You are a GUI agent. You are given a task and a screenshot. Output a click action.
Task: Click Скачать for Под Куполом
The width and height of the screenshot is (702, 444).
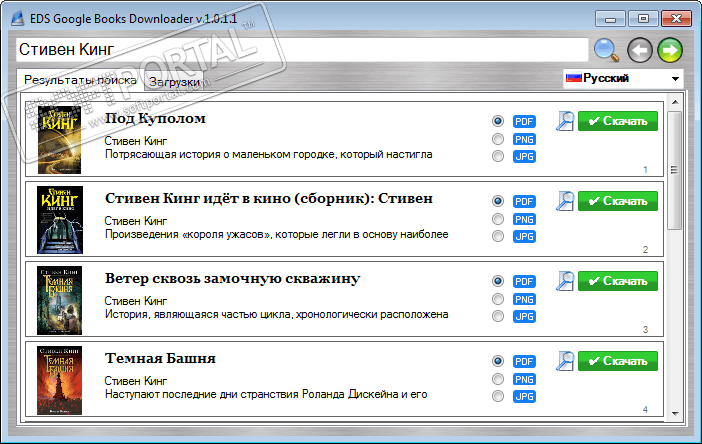(618, 121)
